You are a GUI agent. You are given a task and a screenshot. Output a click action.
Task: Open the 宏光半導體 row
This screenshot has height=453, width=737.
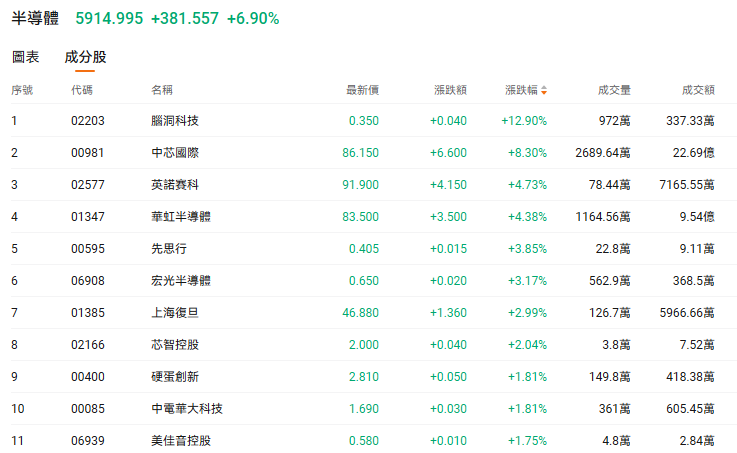pos(181,281)
